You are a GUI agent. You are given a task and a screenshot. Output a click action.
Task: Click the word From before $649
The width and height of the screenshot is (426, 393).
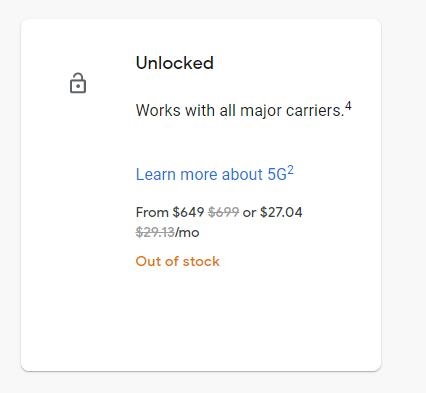point(152,212)
